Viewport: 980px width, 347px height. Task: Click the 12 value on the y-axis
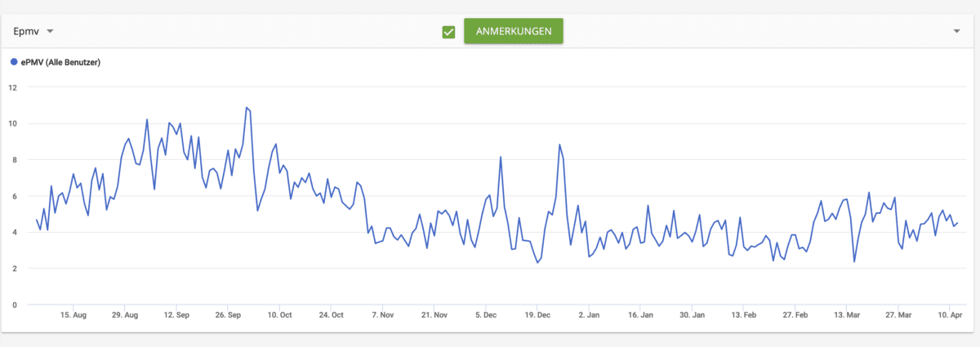coord(12,87)
